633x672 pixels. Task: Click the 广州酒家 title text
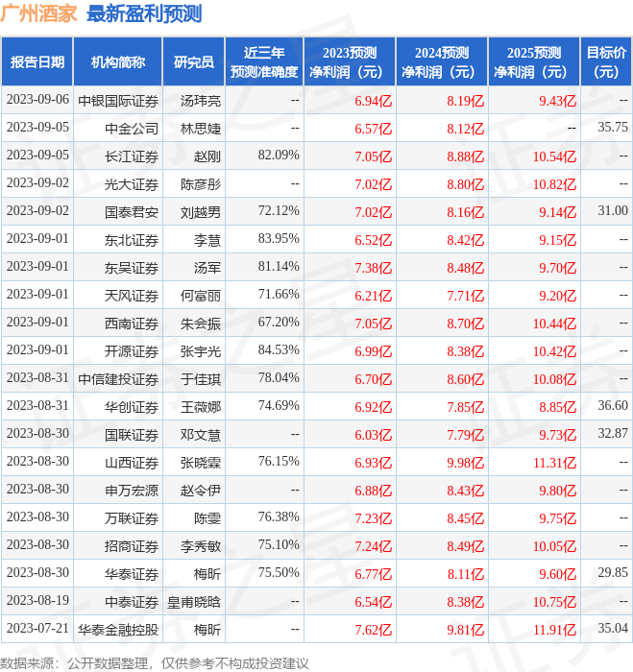pyautogui.click(x=39, y=13)
